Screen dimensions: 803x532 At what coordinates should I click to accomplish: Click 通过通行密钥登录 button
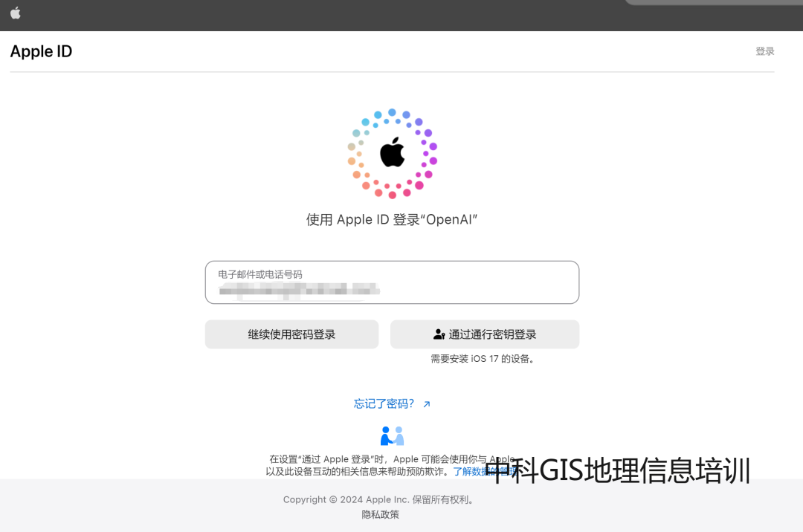tap(485, 334)
